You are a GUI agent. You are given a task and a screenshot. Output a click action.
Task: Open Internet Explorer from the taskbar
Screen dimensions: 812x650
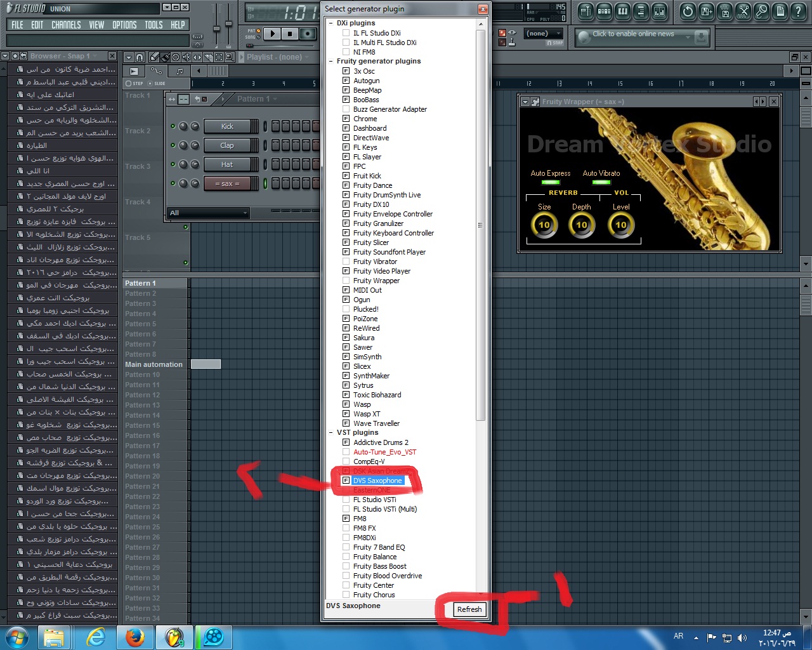click(95, 637)
